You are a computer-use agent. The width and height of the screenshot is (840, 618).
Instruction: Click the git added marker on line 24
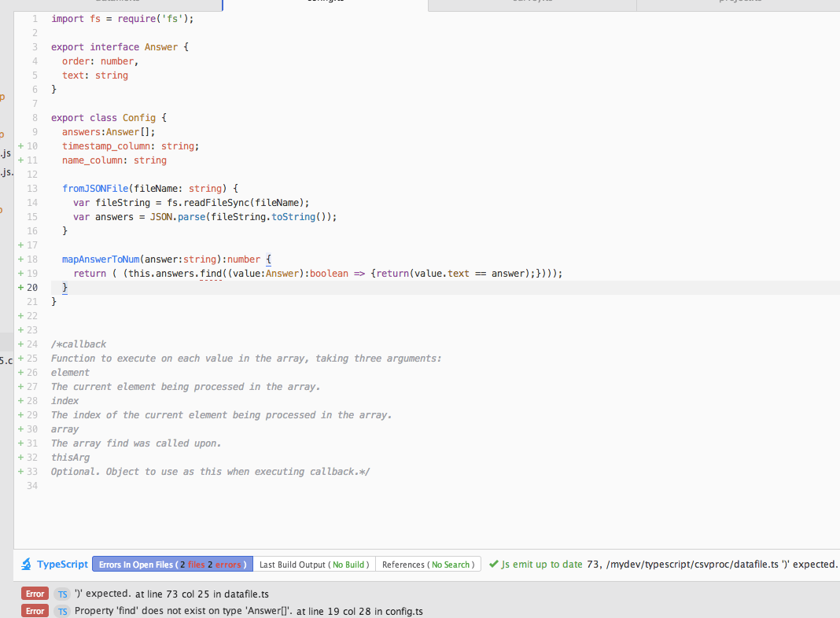point(21,344)
